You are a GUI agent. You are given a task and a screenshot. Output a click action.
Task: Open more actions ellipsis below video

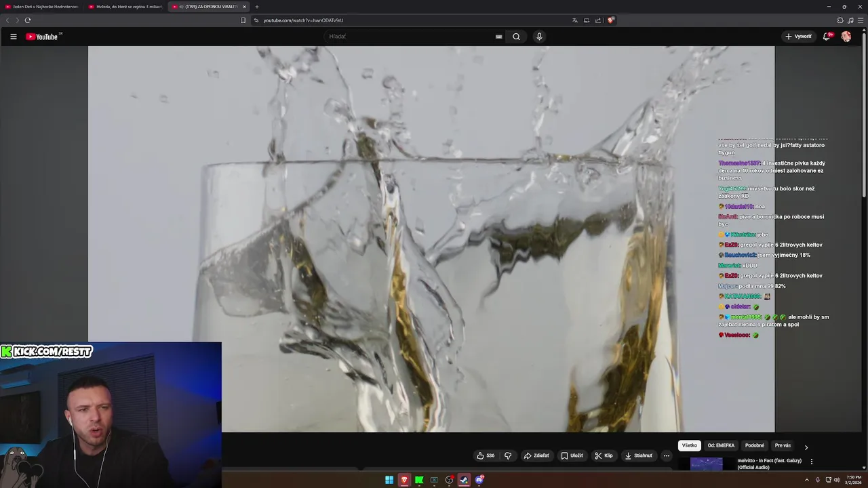pos(667,455)
